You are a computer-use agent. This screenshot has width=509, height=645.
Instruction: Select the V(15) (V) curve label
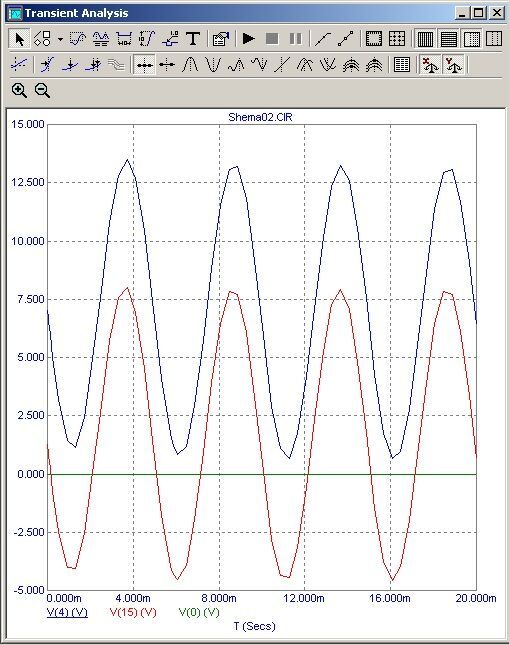click(x=133, y=612)
